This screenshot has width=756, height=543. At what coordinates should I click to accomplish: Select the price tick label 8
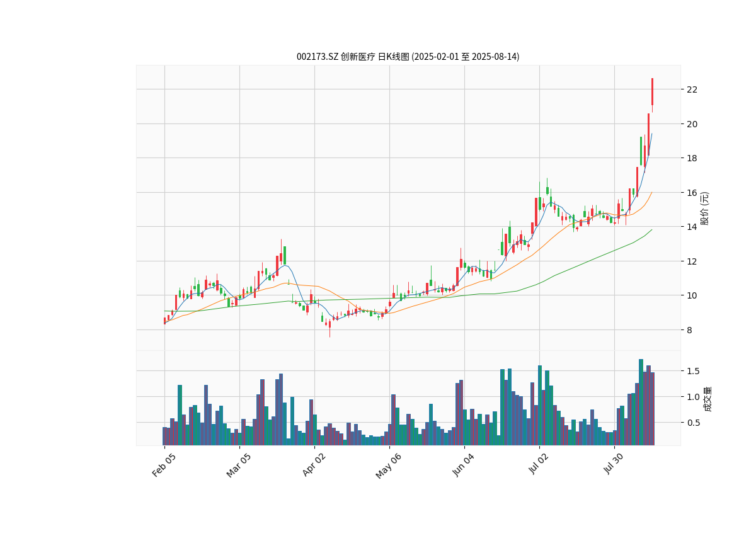[689, 330]
